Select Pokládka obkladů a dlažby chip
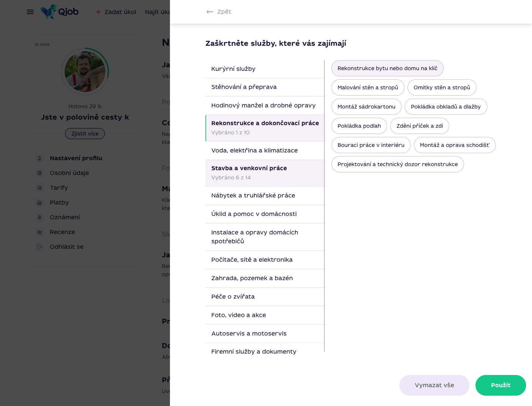The image size is (532, 406). pos(446,107)
